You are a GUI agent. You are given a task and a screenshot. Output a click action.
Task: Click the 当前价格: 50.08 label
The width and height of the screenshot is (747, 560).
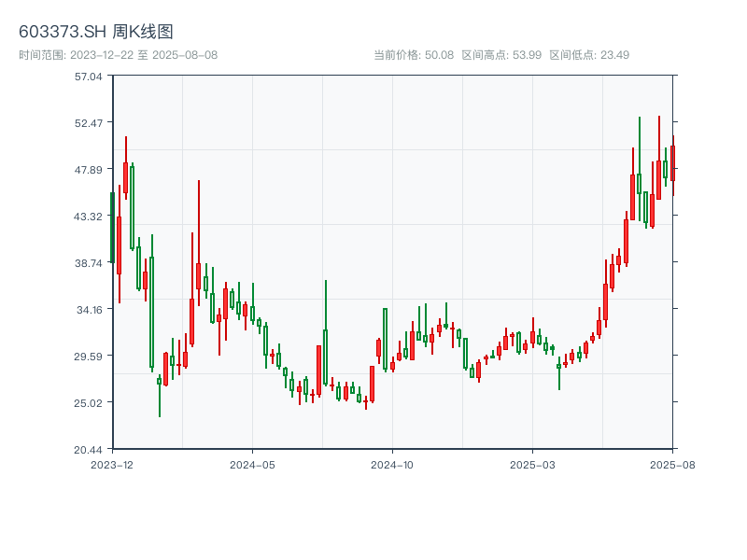[x=414, y=55]
